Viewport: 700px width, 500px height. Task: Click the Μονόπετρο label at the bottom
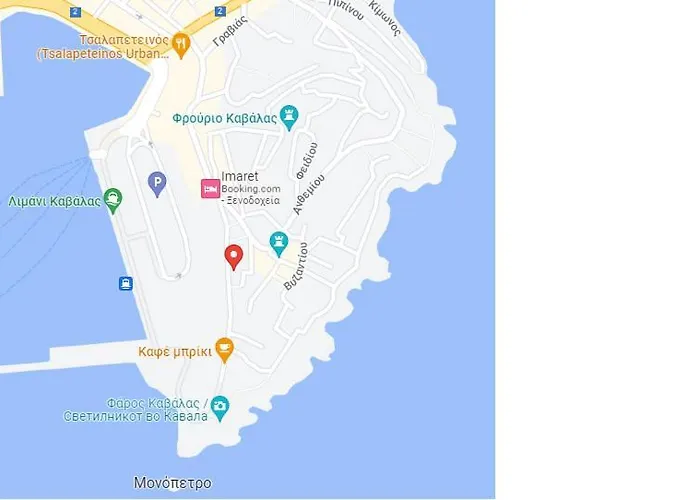173,483
